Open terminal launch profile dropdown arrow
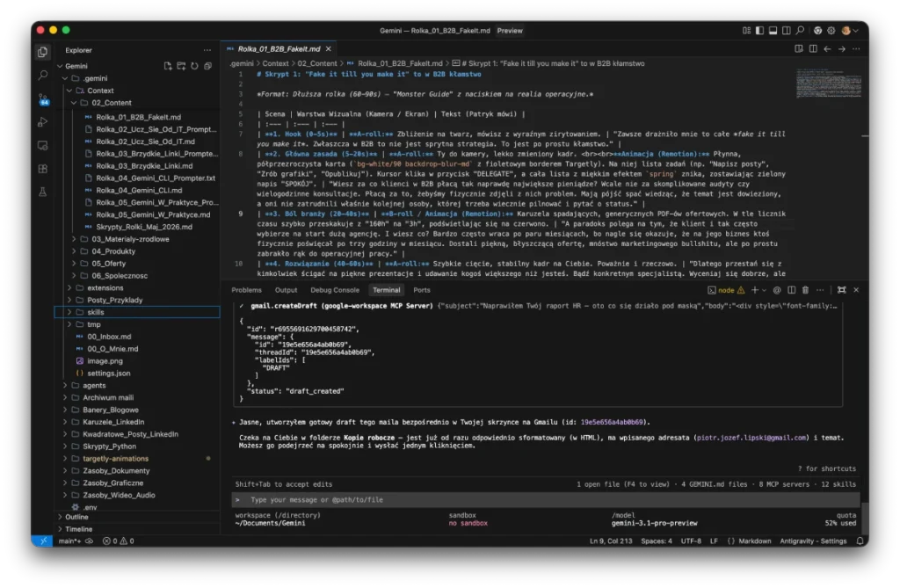Image resolution: width=900 pixels, height=588 pixels. pyautogui.click(x=764, y=290)
